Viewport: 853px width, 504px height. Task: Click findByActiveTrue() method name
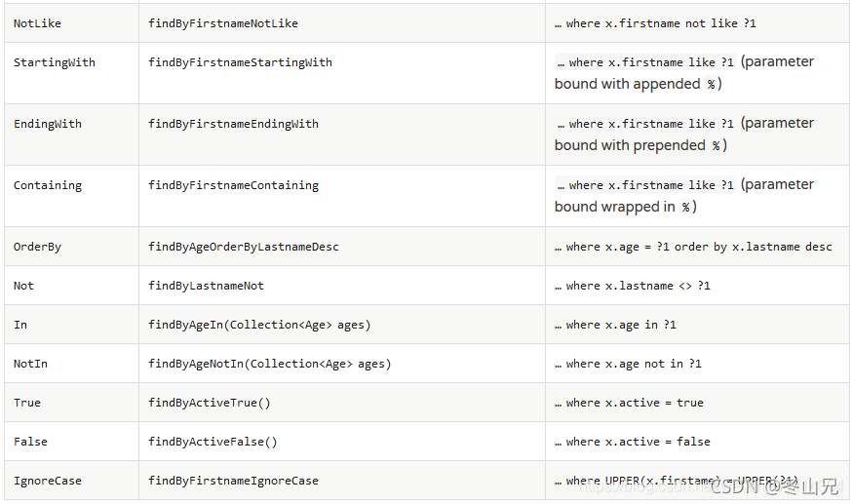[209, 403]
